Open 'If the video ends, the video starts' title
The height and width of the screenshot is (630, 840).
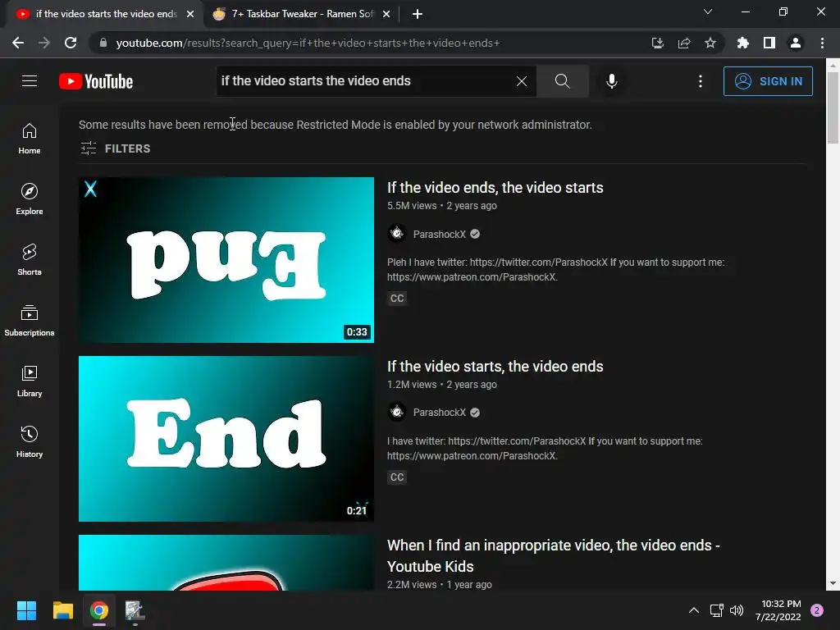495,188
